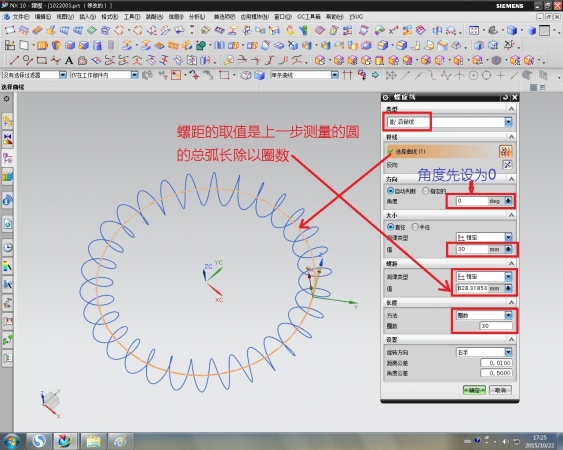
Task: Select the Line sketch tool icon
Action: [x=14, y=60]
